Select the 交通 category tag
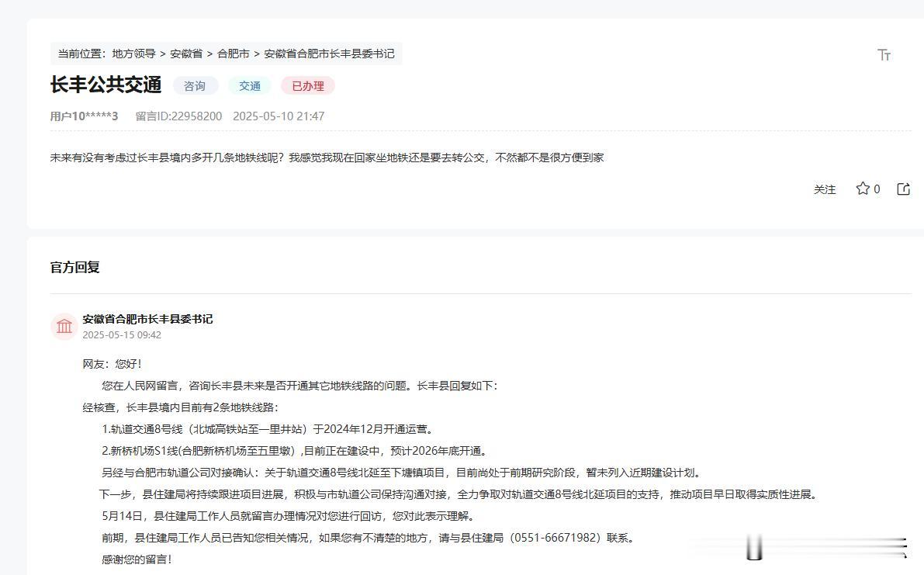The height and width of the screenshot is (575, 924). (250, 86)
